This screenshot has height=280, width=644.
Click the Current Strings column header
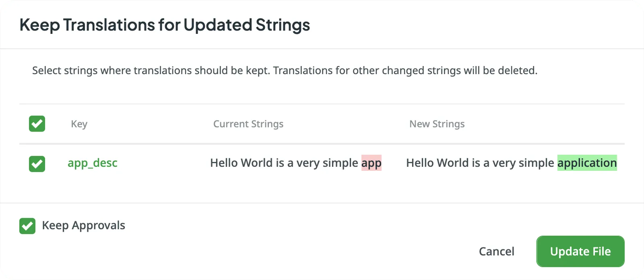click(x=248, y=124)
